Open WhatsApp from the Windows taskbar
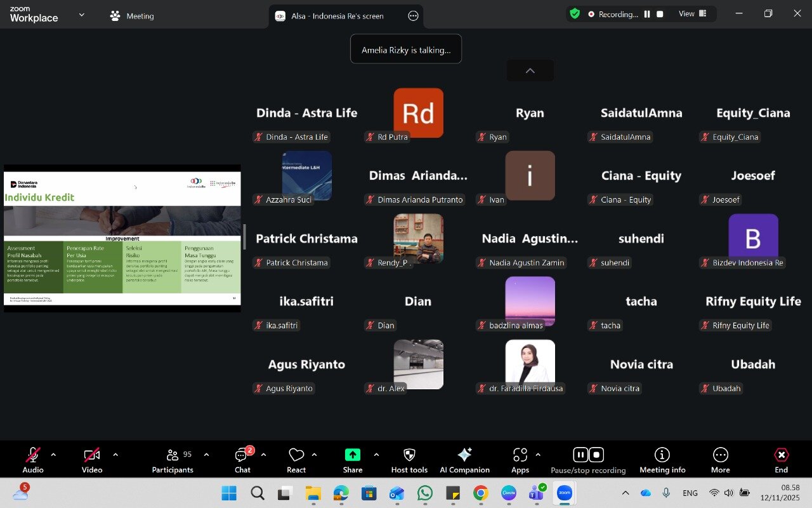 pos(424,493)
